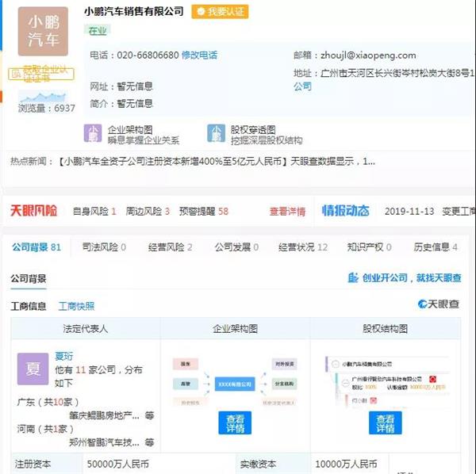The height and width of the screenshot is (474, 476).
Task: Click the 夏 avatar of legal representative
Action: tap(33, 369)
